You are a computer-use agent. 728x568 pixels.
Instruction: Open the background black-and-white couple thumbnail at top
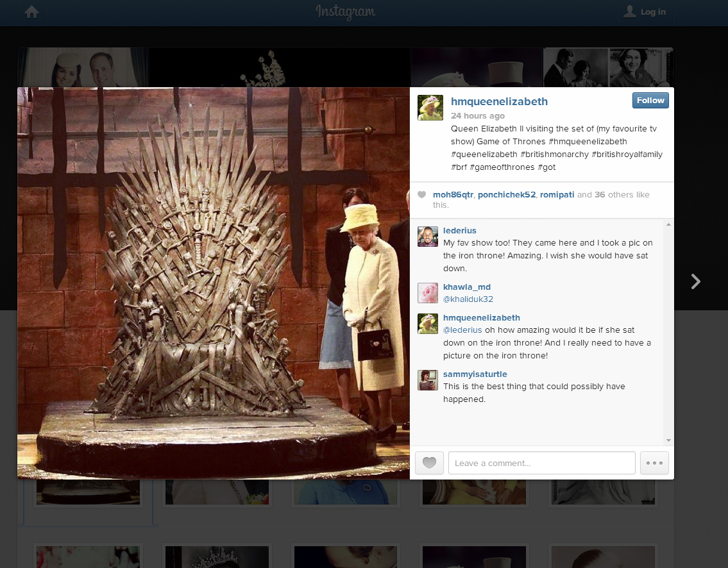pos(575,68)
